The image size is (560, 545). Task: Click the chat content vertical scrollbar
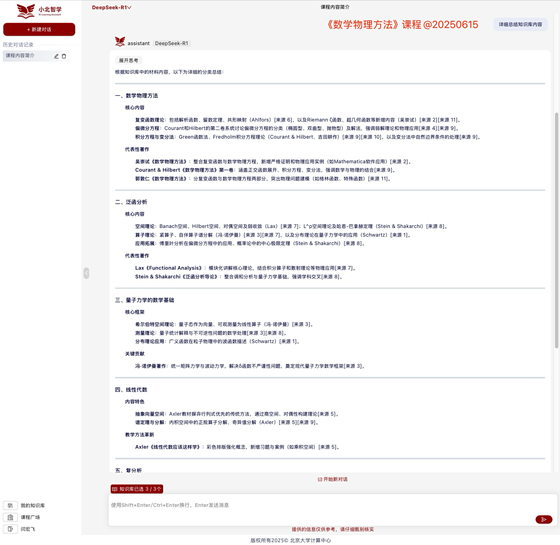[556, 230]
